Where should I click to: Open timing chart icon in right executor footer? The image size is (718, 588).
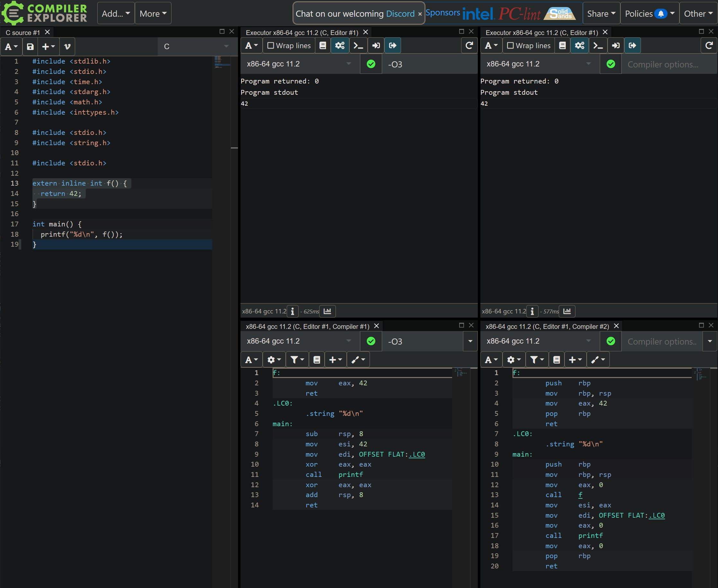567,311
